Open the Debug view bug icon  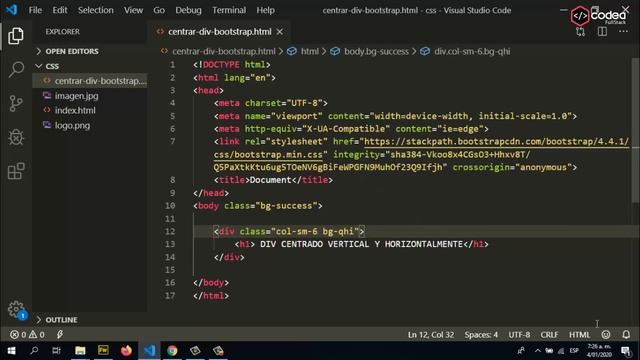(16, 137)
